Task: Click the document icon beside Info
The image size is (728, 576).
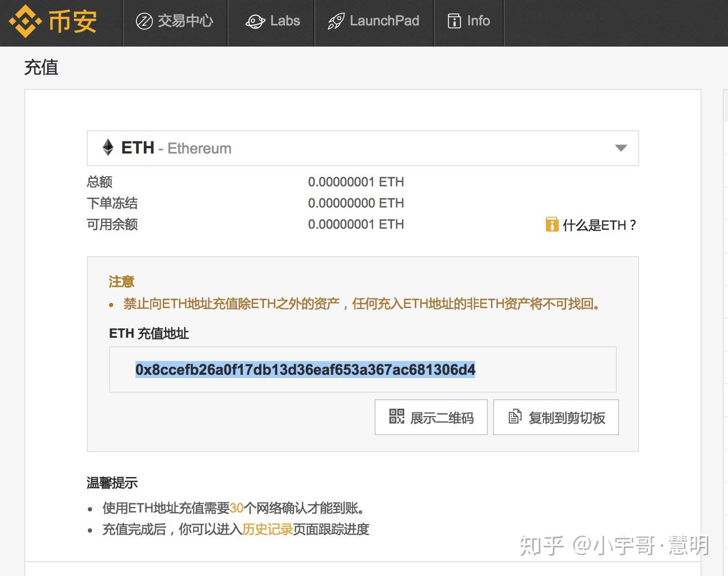Action: (454, 21)
